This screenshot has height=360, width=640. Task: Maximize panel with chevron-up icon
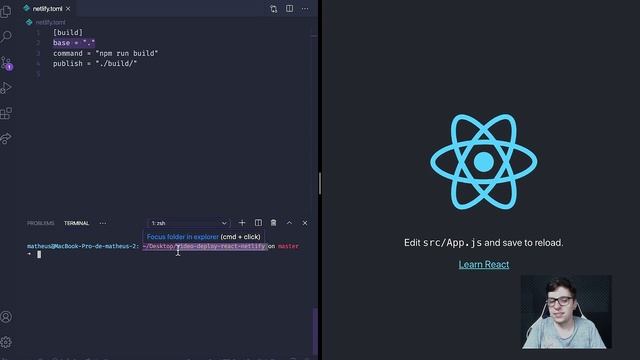[289, 223]
